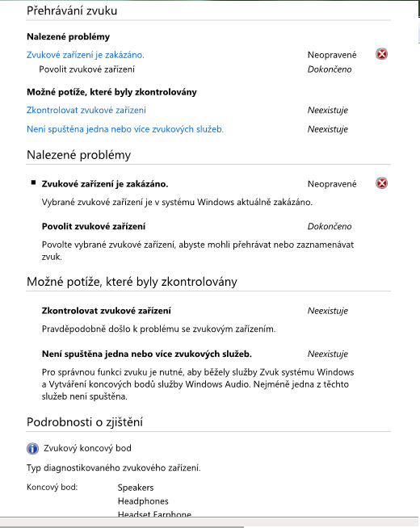
Task: Click the bold 'Zkontrolovat zvukové zařízení' detail title
Action: point(106,311)
